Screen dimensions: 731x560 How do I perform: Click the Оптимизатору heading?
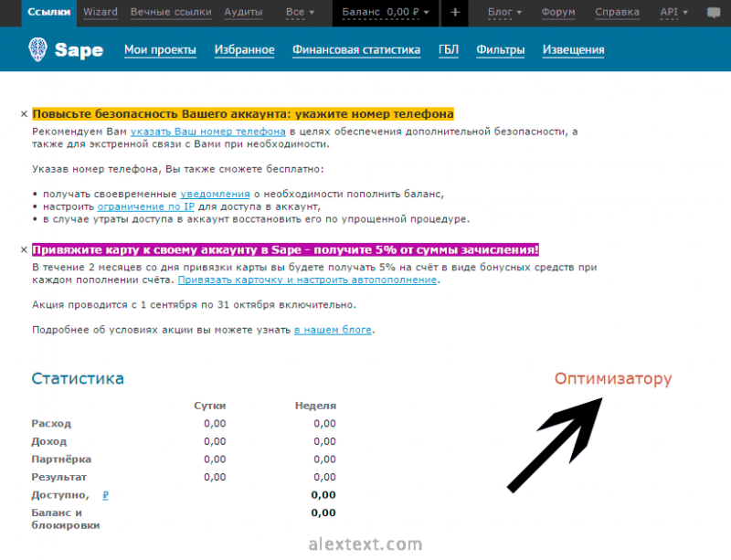click(x=613, y=378)
